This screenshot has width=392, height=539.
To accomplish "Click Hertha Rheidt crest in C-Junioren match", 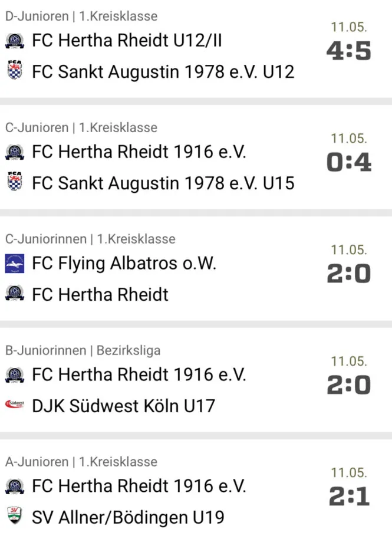I will coord(15,152).
